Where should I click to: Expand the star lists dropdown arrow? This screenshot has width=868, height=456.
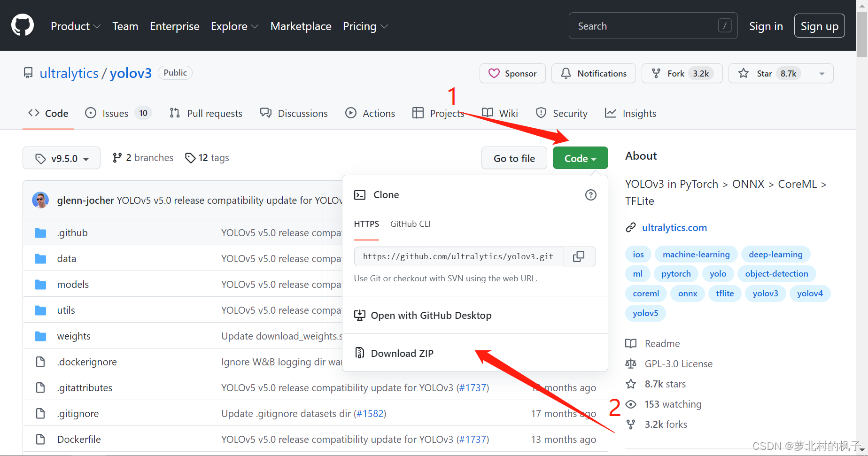click(x=822, y=73)
